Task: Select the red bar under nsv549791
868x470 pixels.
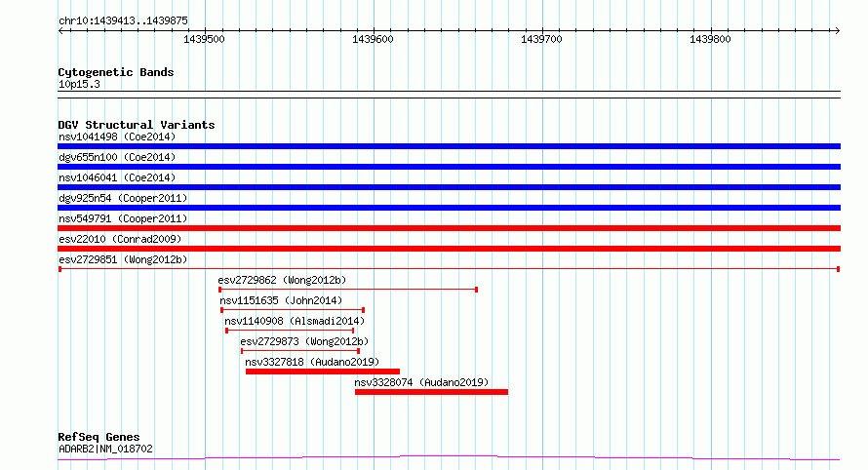Action: pyautogui.click(x=449, y=228)
